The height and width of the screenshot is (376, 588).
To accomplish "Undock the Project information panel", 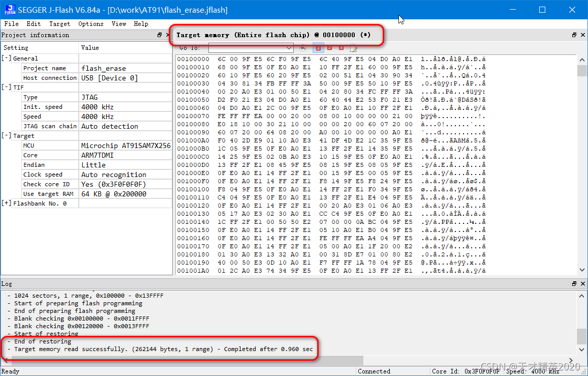I will click(160, 35).
